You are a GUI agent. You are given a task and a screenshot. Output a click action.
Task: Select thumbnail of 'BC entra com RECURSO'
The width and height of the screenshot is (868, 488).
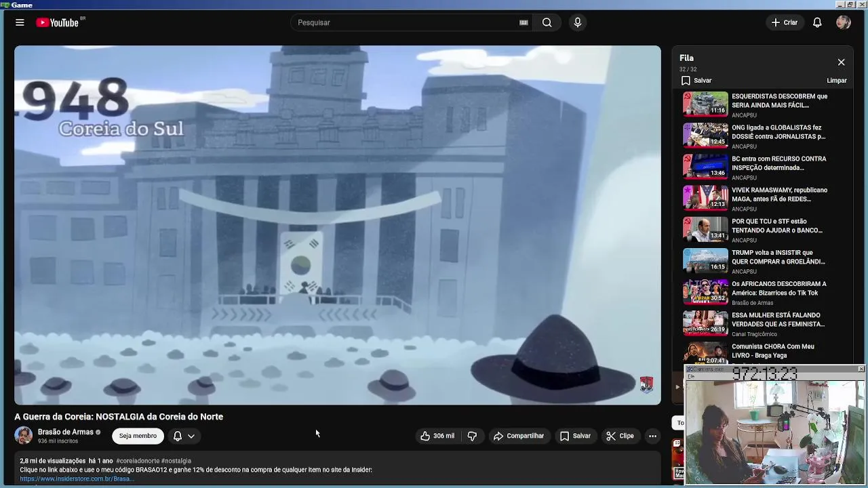705,167
